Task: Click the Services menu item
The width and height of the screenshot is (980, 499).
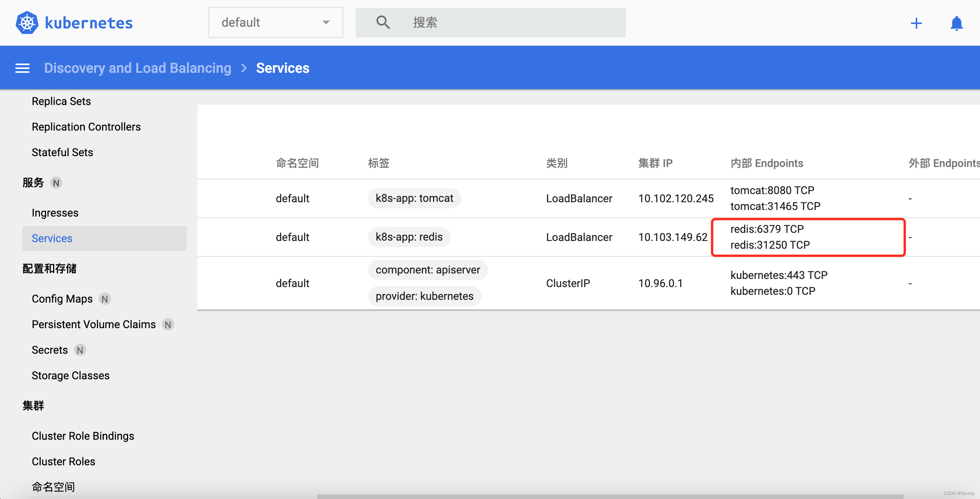Action: click(52, 239)
